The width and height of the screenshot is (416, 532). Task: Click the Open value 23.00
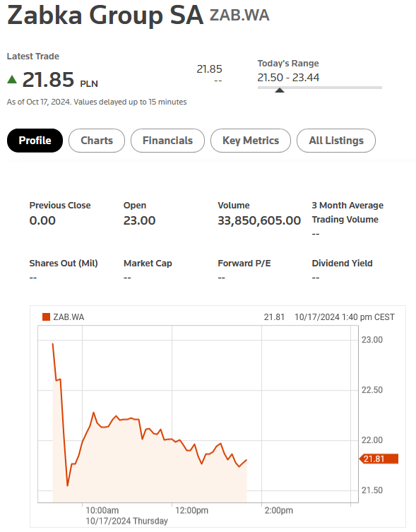click(139, 220)
